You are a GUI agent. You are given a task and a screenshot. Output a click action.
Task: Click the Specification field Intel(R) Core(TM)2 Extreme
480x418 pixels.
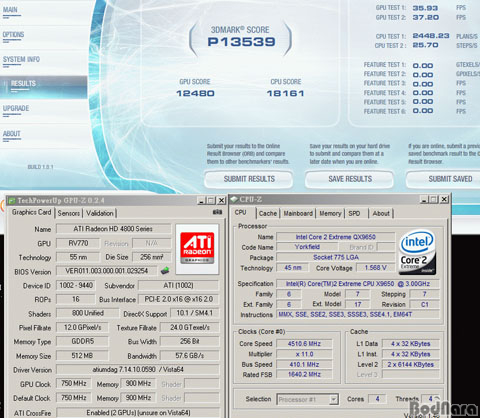[358, 284]
